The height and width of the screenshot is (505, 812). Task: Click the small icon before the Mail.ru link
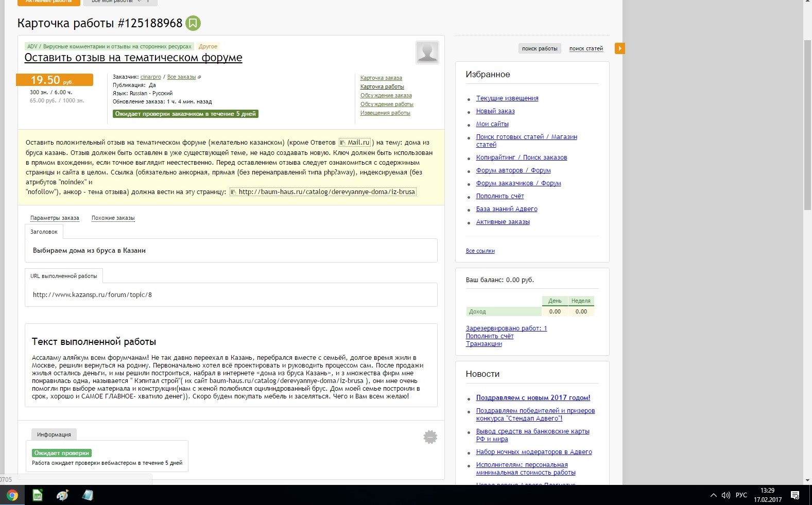[x=343, y=143]
